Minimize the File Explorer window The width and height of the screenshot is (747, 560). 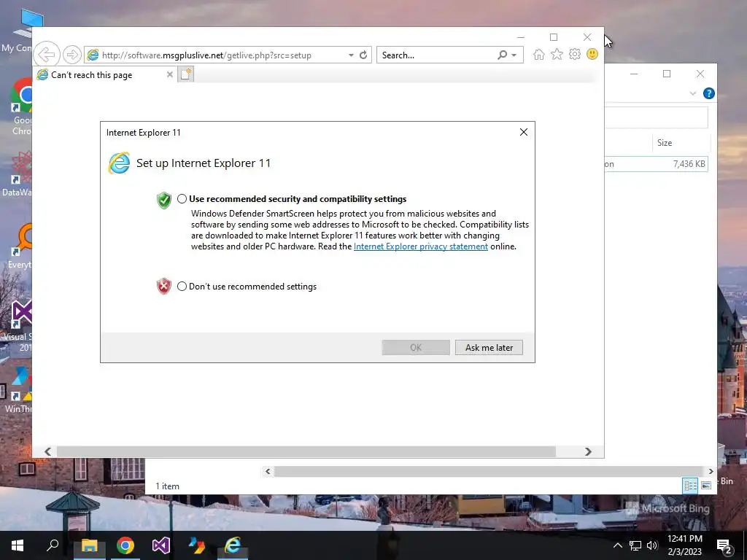point(634,74)
